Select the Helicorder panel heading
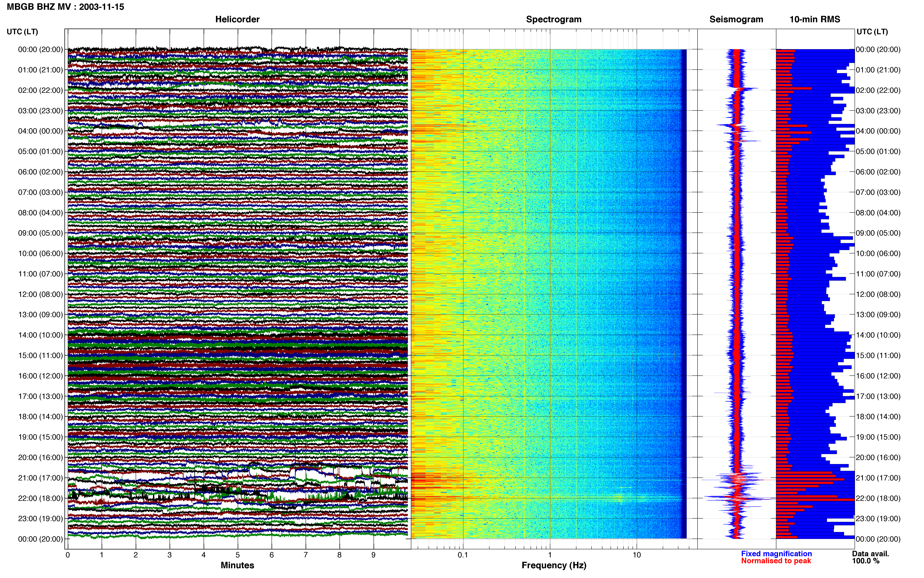This screenshot has width=924, height=578. coord(237,20)
